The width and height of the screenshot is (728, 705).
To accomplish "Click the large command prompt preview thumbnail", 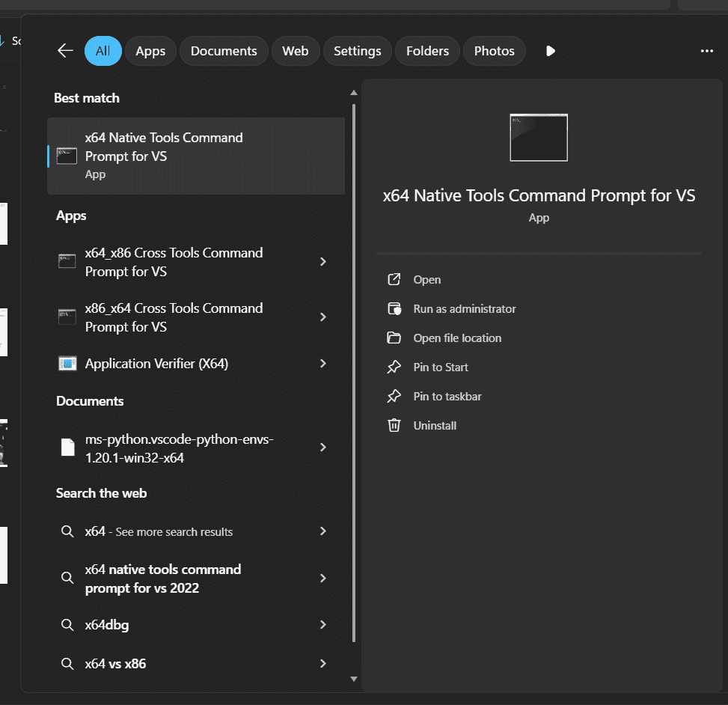I will pos(539,138).
